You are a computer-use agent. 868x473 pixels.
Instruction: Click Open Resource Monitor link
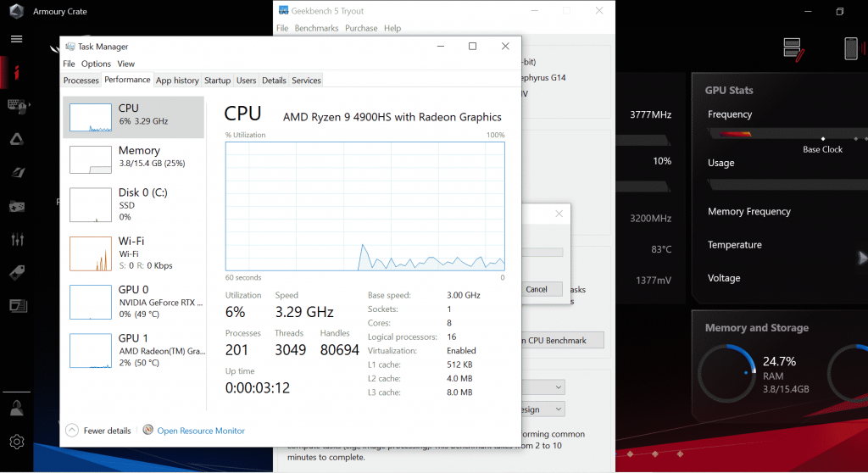pos(200,431)
